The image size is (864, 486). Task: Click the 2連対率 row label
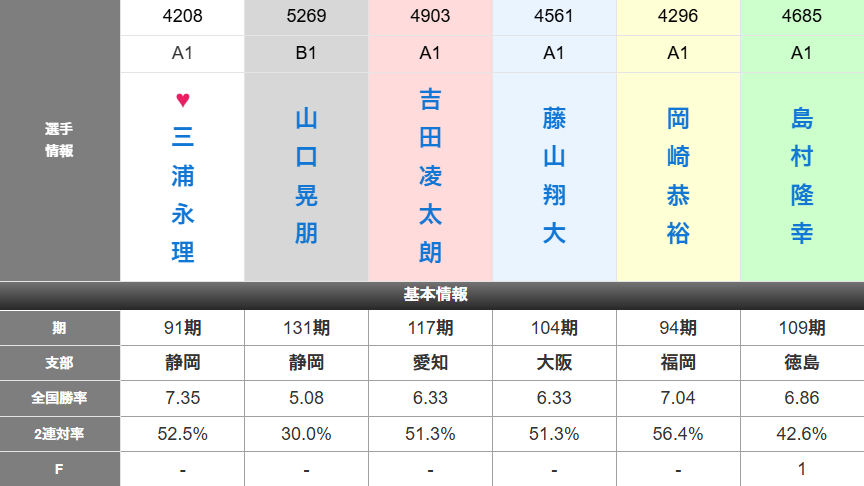60,434
